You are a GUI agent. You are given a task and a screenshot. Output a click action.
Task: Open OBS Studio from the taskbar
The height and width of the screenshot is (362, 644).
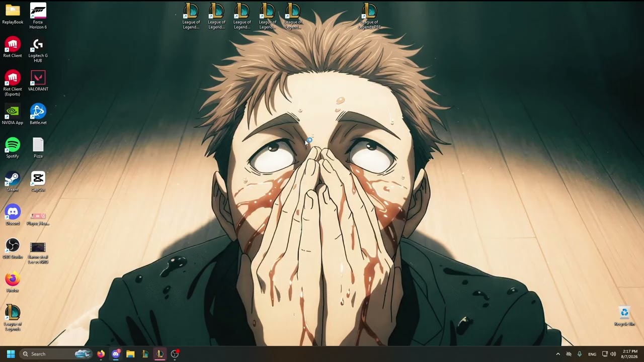tap(175, 354)
